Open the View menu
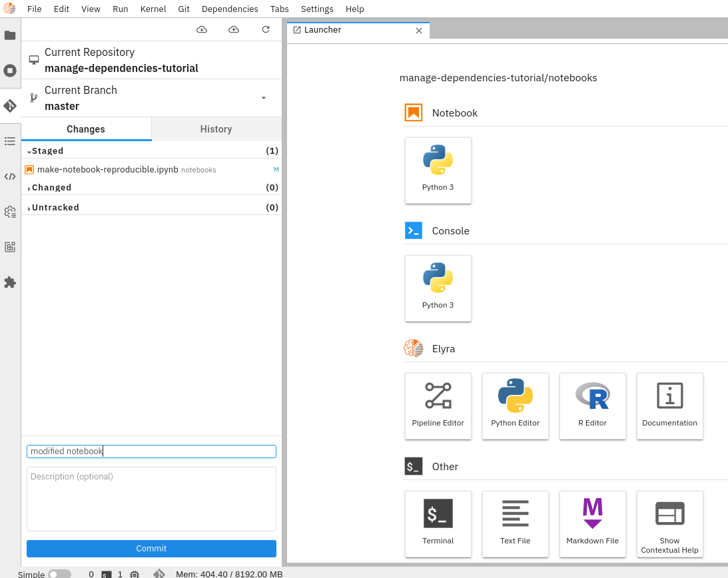 (91, 9)
